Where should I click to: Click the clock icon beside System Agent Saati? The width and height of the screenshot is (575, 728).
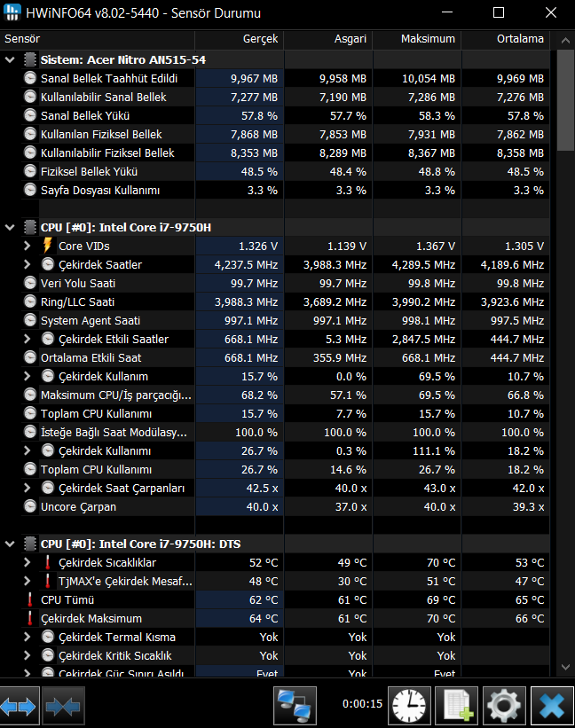(x=30, y=320)
